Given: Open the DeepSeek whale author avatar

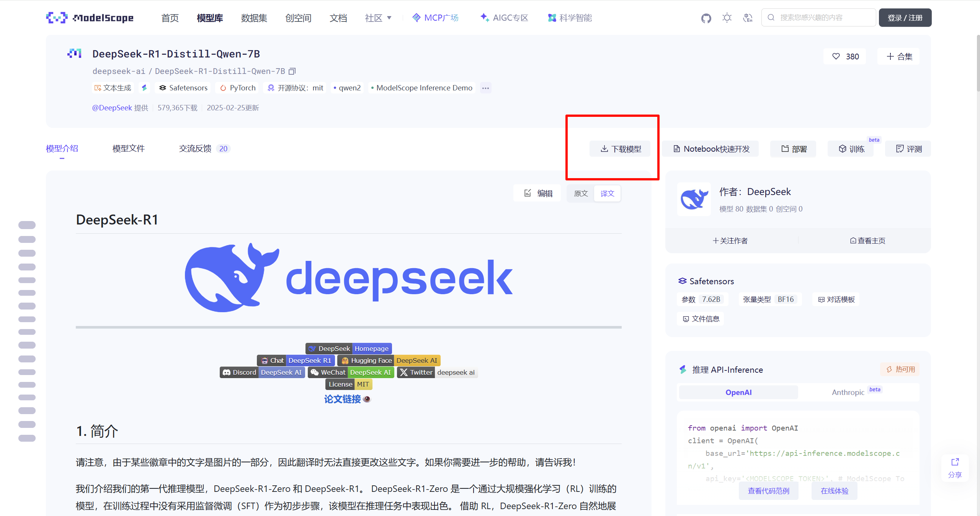Looking at the screenshot, I should pyautogui.click(x=694, y=199).
